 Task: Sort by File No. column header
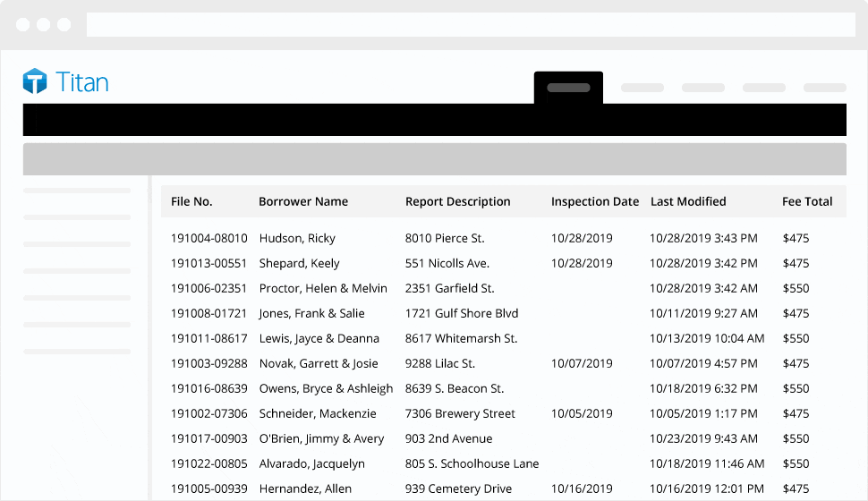click(191, 201)
